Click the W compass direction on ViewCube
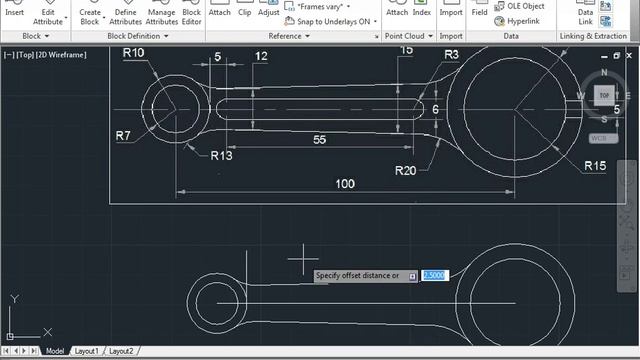Image resolution: width=640 pixels, height=360 pixels. 580,96
